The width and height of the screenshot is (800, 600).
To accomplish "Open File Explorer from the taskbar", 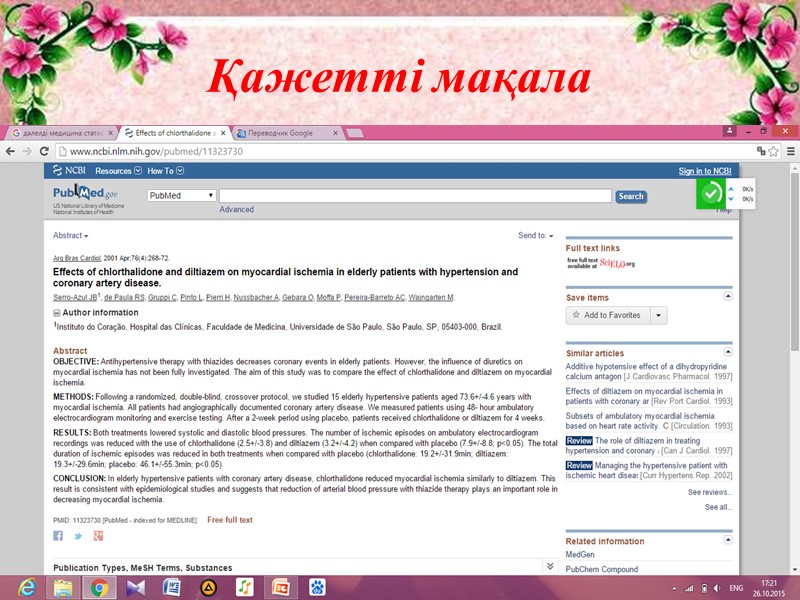I will pyautogui.click(x=63, y=588).
